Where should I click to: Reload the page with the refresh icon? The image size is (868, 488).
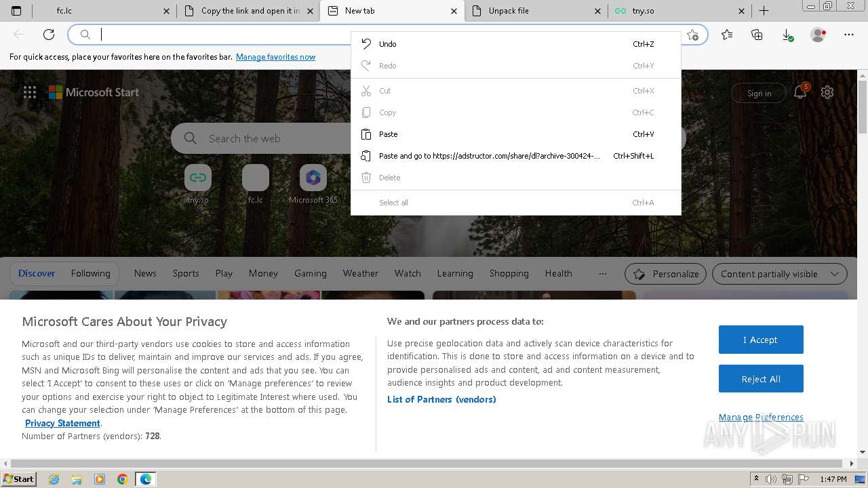coord(49,35)
